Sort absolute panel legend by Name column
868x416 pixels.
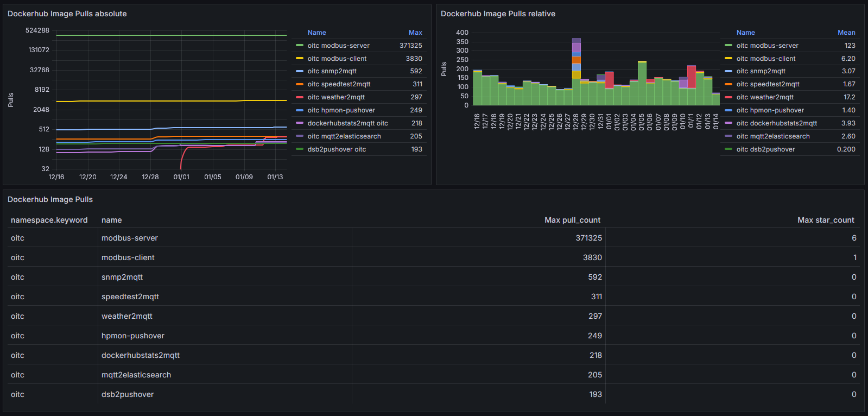(x=317, y=33)
